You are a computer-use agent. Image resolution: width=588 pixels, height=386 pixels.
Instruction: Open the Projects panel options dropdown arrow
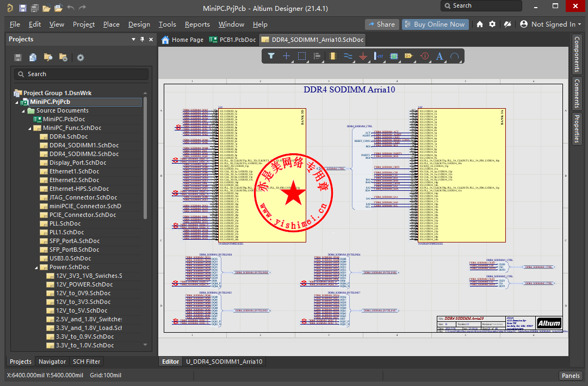[x=133, y=39]
